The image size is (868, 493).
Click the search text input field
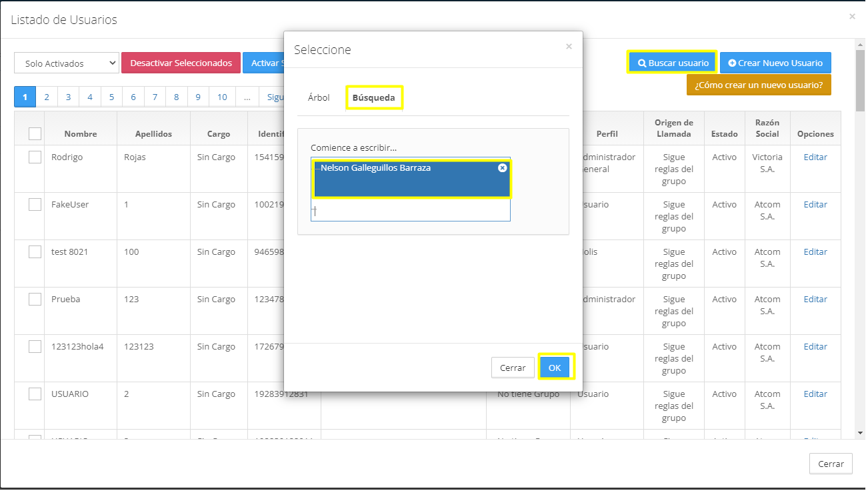[x=410, y=211]
